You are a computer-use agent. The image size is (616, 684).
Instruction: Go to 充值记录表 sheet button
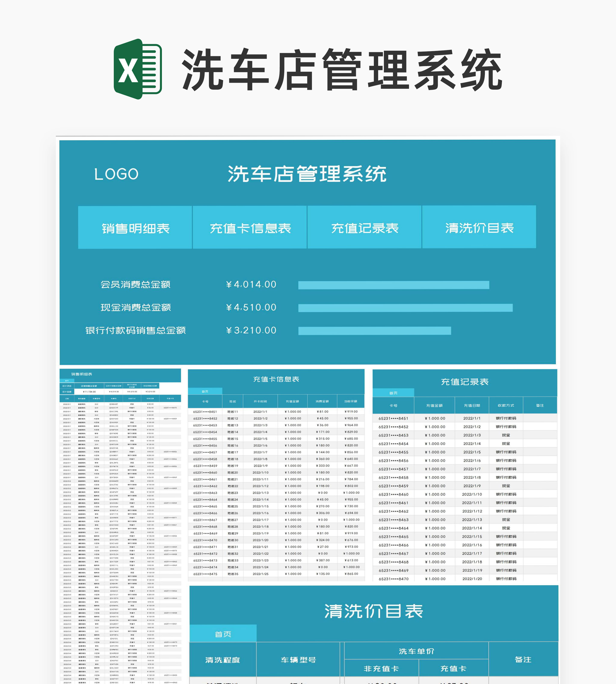point(364,228)
